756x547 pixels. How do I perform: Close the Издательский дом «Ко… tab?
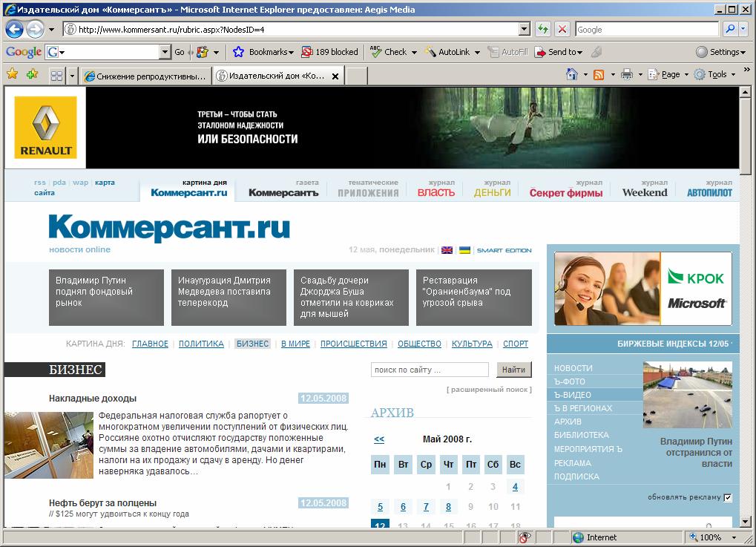(x=335, y=76)
